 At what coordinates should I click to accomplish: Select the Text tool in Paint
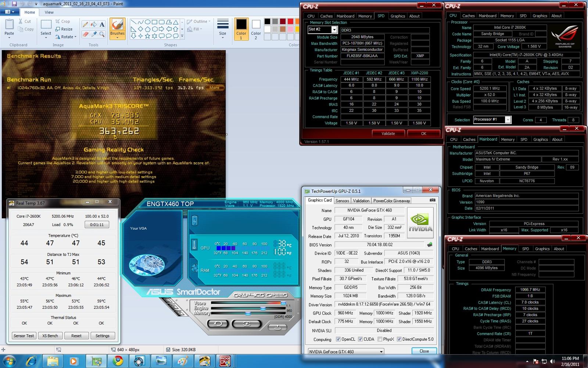[x=102, y=25]
